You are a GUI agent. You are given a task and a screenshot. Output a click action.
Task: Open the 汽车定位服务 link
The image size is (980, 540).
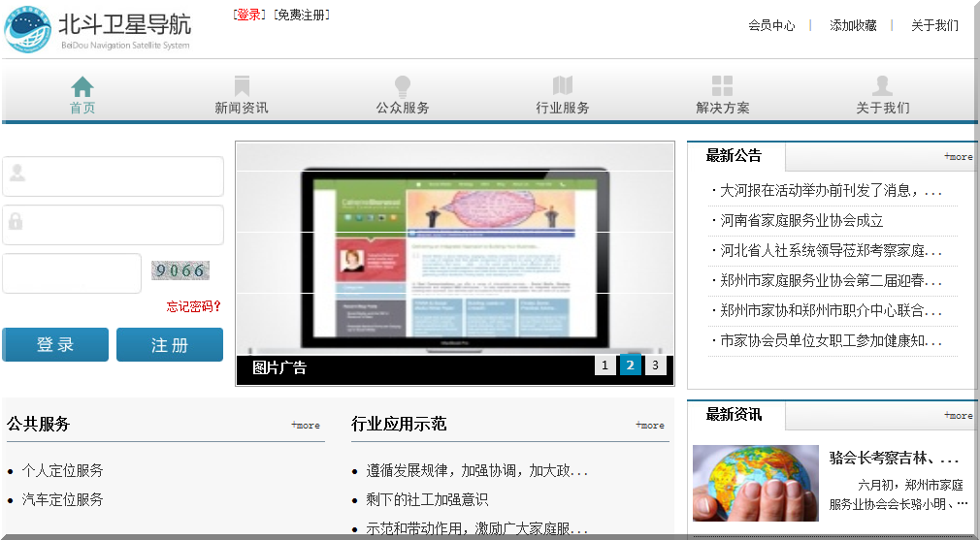62,499
